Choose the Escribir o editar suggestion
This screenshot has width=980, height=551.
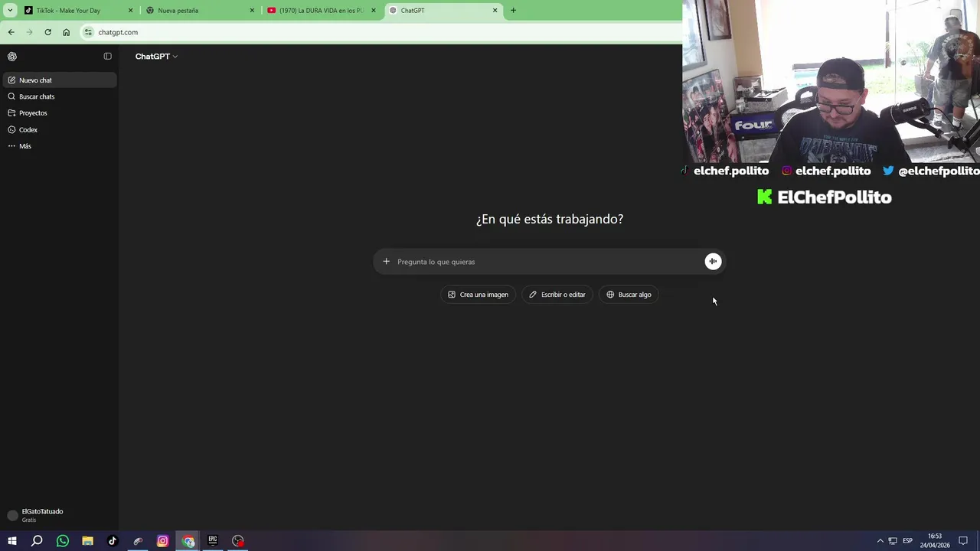point(557,295)
